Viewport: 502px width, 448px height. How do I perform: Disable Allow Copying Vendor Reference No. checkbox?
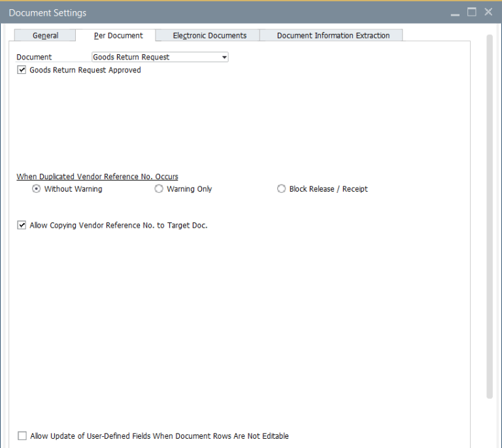pos(22,226)
